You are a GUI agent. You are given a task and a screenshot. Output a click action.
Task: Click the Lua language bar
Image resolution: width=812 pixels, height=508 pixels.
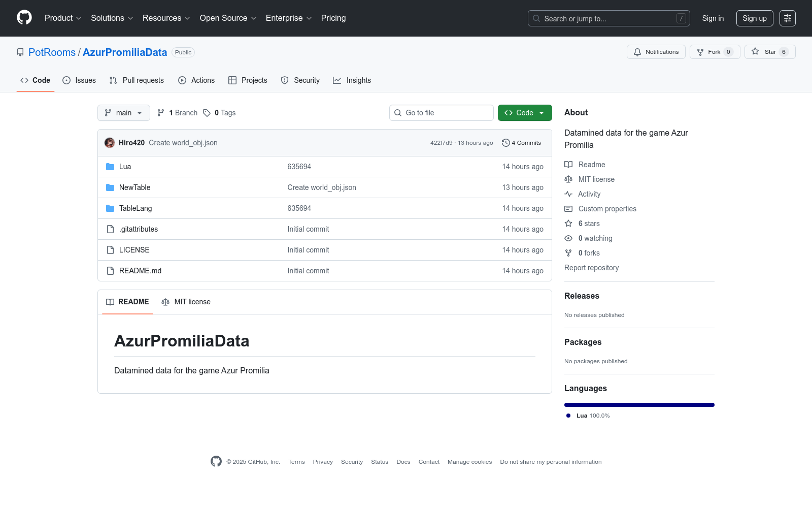pos(639,405)
